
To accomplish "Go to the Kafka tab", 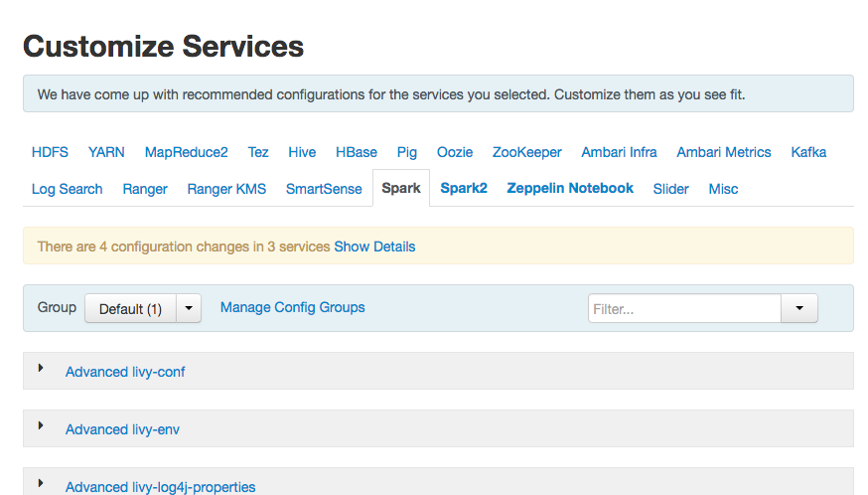I will tap(808, 152).
